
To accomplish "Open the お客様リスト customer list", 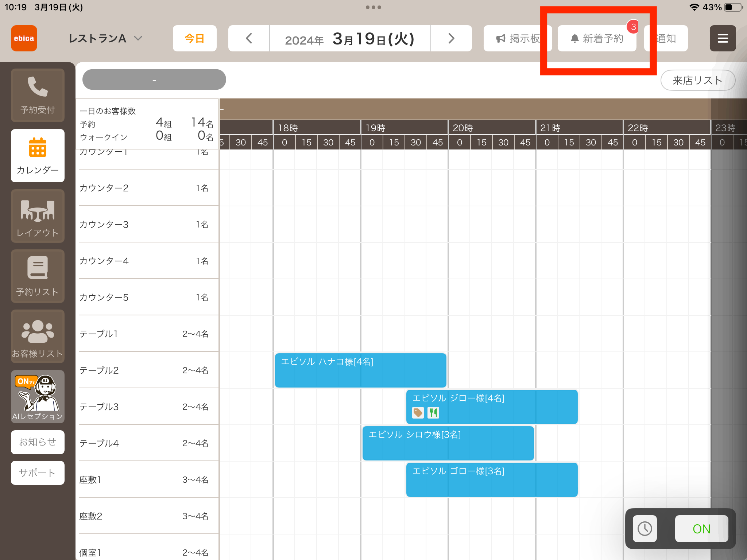I will click(x=38, y=337).
